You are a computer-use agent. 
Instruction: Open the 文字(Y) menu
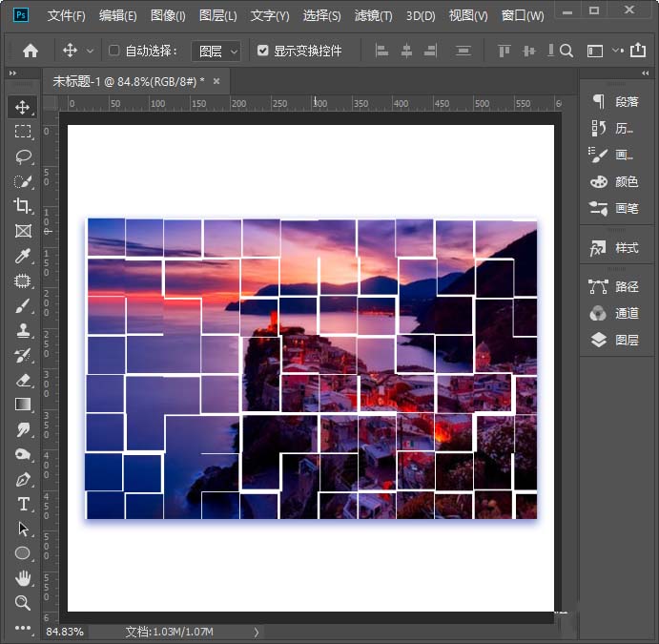tap(270, 15)
